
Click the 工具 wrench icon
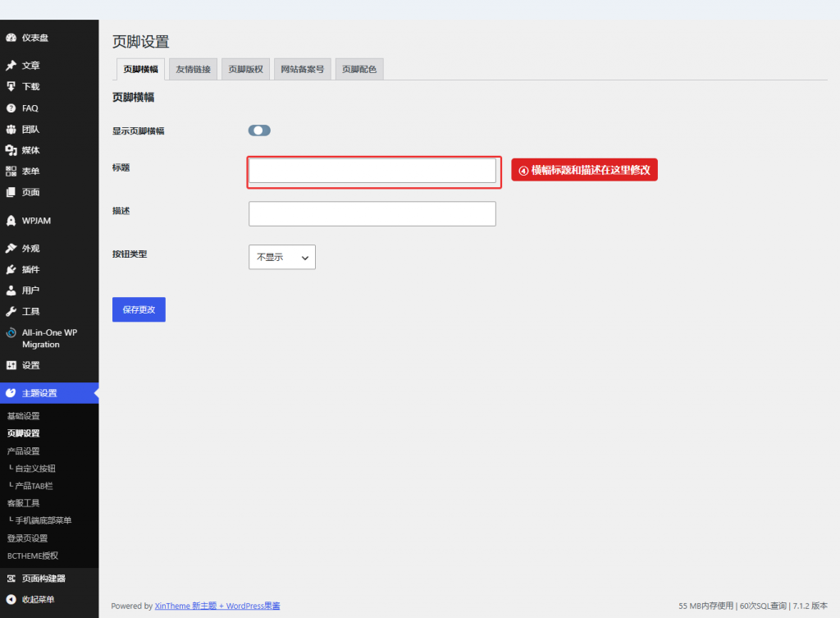11,311
